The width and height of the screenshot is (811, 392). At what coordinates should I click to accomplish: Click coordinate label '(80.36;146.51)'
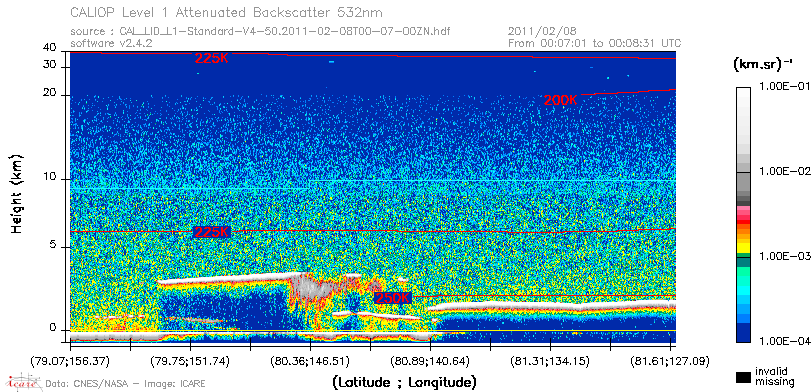tap(310, 360)
